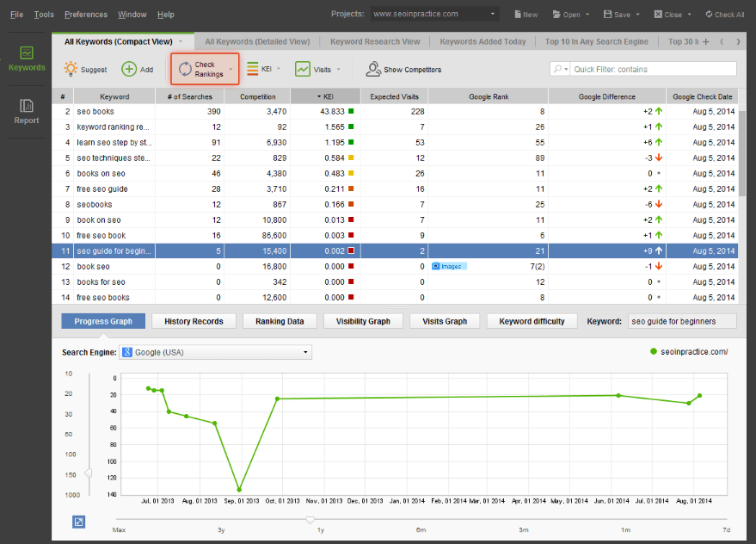The image size is (756, 544).
Task: Open the Ranking Data panel
Action: click(280, 321)
